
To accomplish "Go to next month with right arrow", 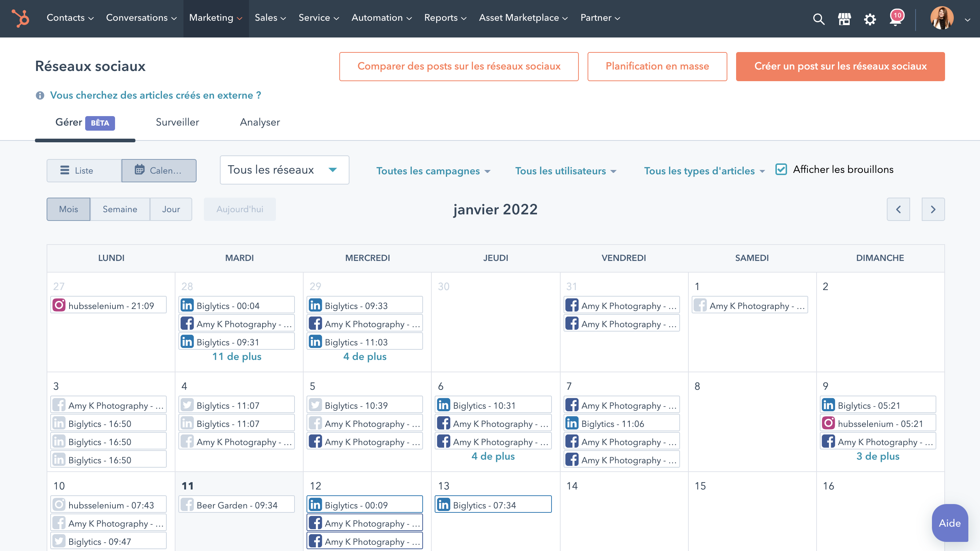I will [x=933, y=209].
